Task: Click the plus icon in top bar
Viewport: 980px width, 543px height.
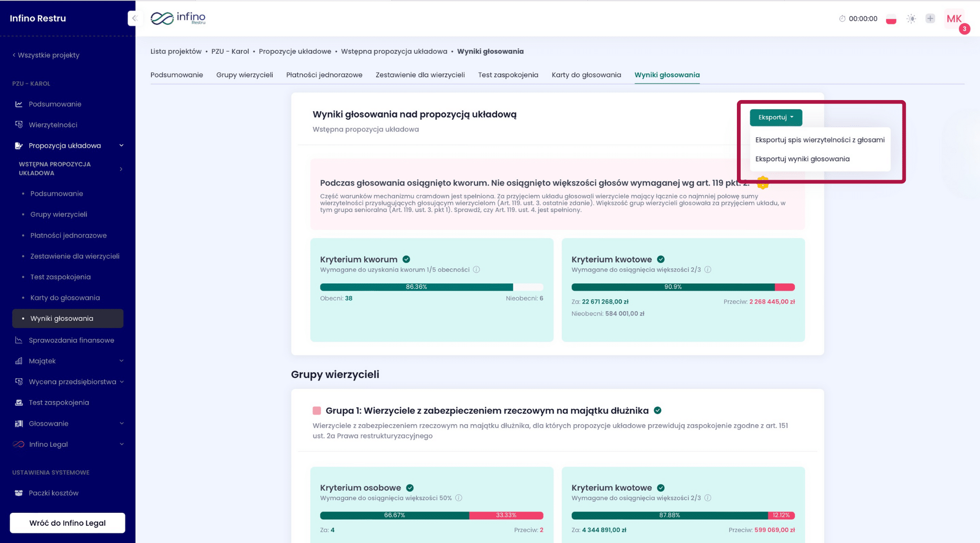Action: [x=930, y=19]
